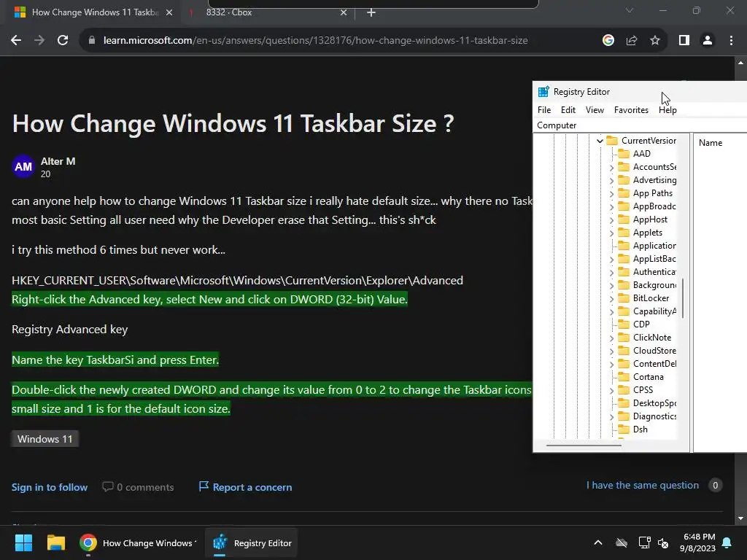
Task: Click the registry tree horizontal scrollbar
Action: (584, 446)
